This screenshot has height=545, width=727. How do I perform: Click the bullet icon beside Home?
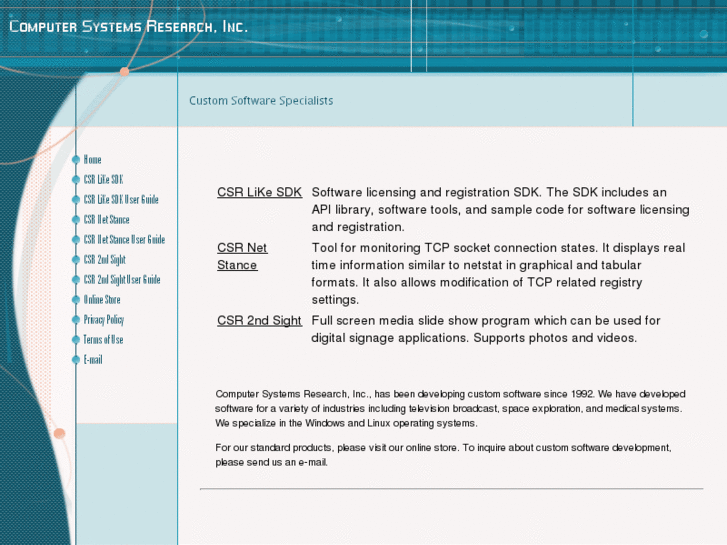tap(76, 160)
